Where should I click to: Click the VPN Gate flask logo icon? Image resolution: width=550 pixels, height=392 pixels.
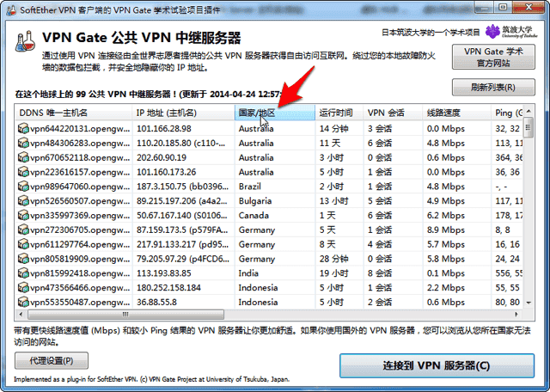pyautogui.click(x=26, y=41)
